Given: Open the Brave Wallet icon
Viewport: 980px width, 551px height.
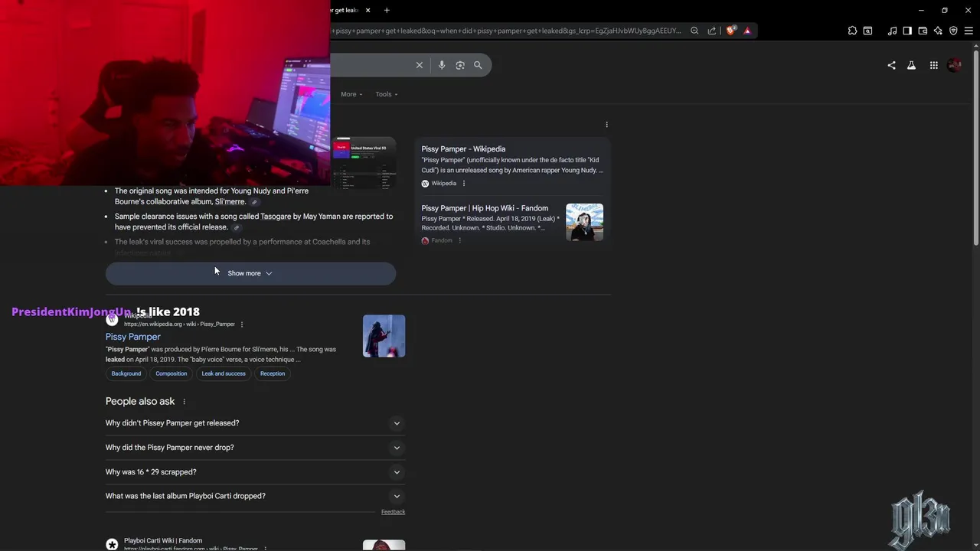Looking at the screenshot, I should click(x=923, y=31).
